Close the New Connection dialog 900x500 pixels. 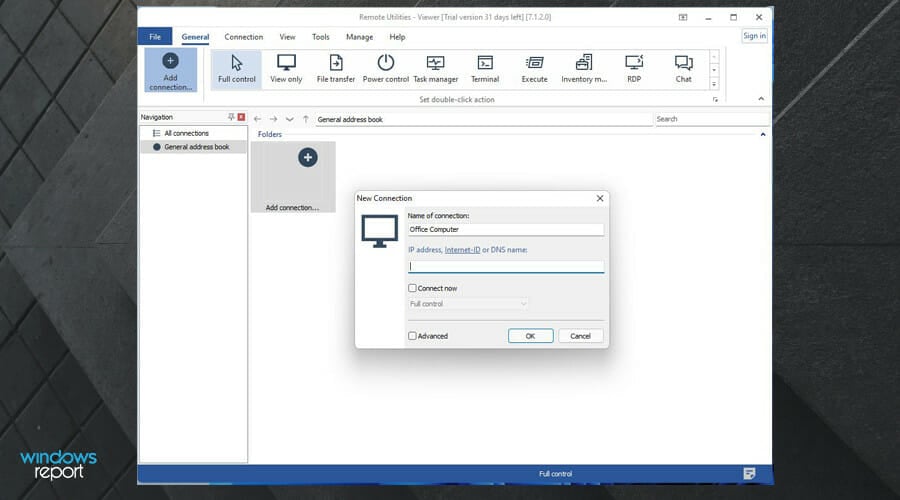[x=600, y=198]
